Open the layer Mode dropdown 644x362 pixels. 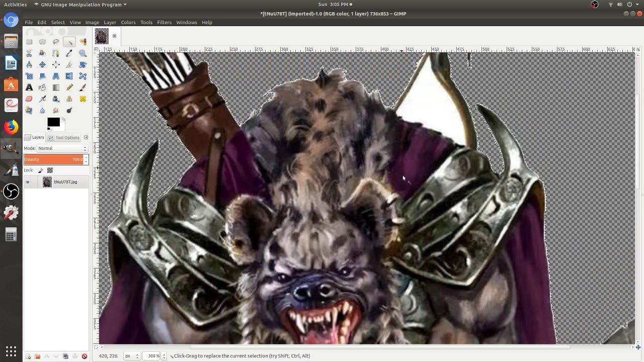point(62,148)
